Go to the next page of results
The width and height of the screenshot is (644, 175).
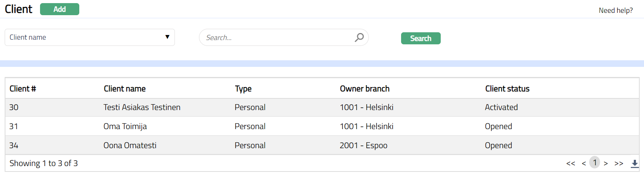(x=606, y=163)
